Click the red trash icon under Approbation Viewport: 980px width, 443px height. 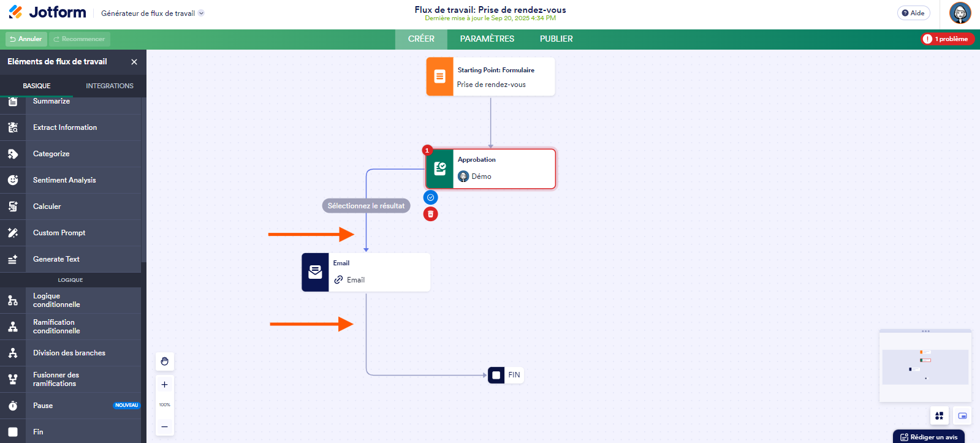click(x=431, y=214)
